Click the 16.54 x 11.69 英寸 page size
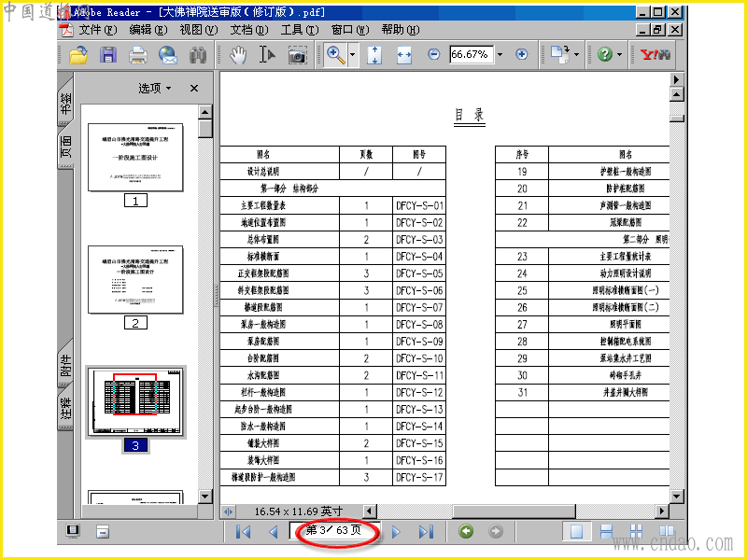 [x=299, y=511]
